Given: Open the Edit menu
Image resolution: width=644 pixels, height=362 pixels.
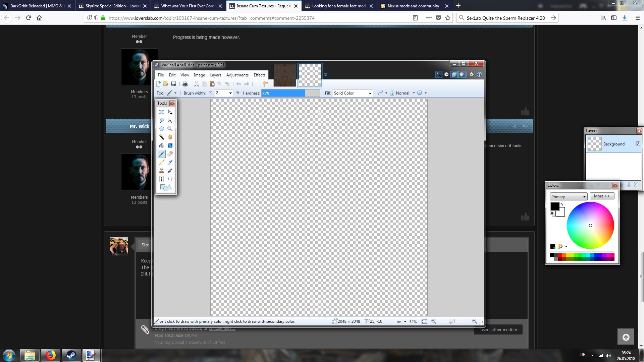Looking at the screenshot, I should tap(172, 75).
